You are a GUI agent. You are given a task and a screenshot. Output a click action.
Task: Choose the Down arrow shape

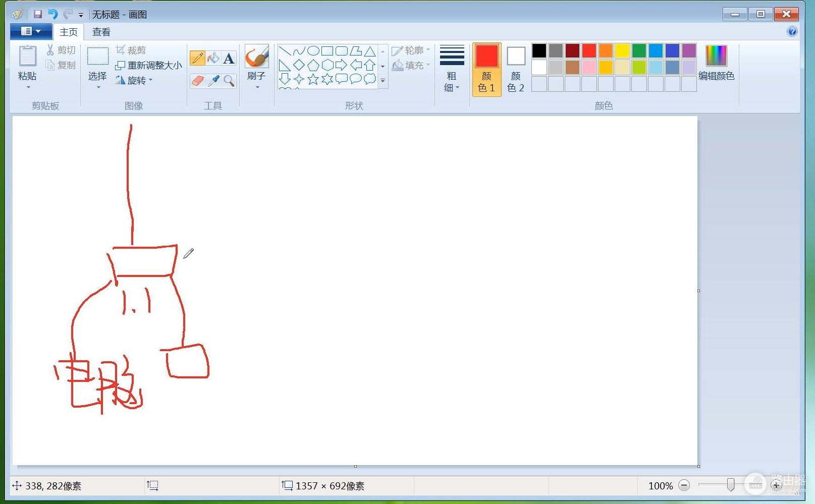(285, 79)
